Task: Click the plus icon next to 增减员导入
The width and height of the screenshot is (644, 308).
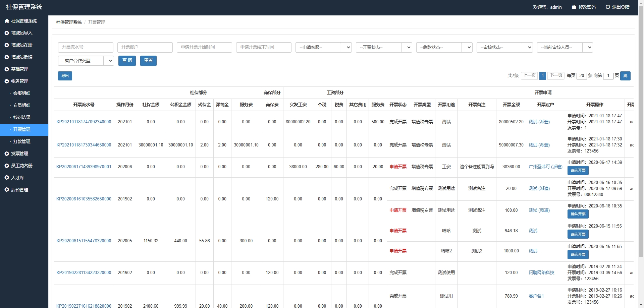Action: tap(7, 33)
